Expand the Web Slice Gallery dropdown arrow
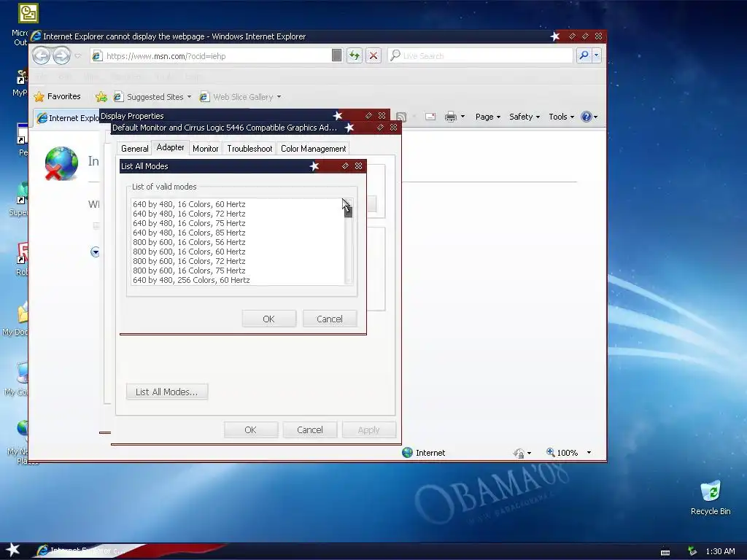 pos(279,97)
